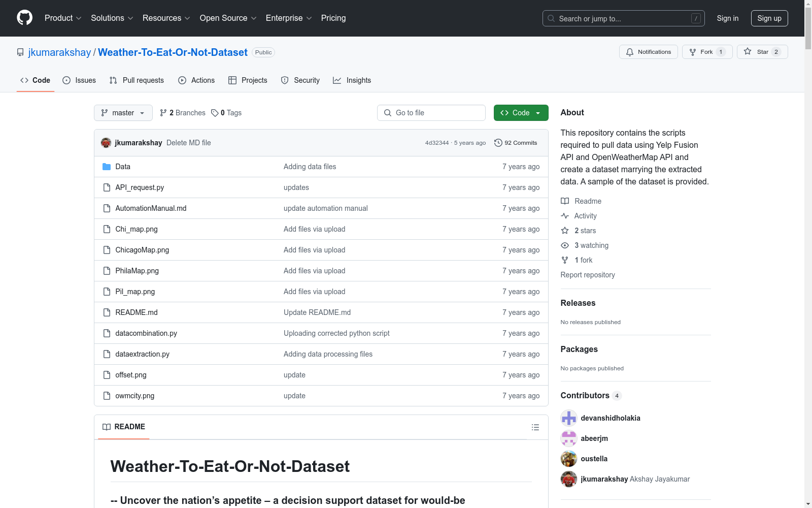812x508 pixels.
Task: Focus the Go to file input
Action: (431, 113)
